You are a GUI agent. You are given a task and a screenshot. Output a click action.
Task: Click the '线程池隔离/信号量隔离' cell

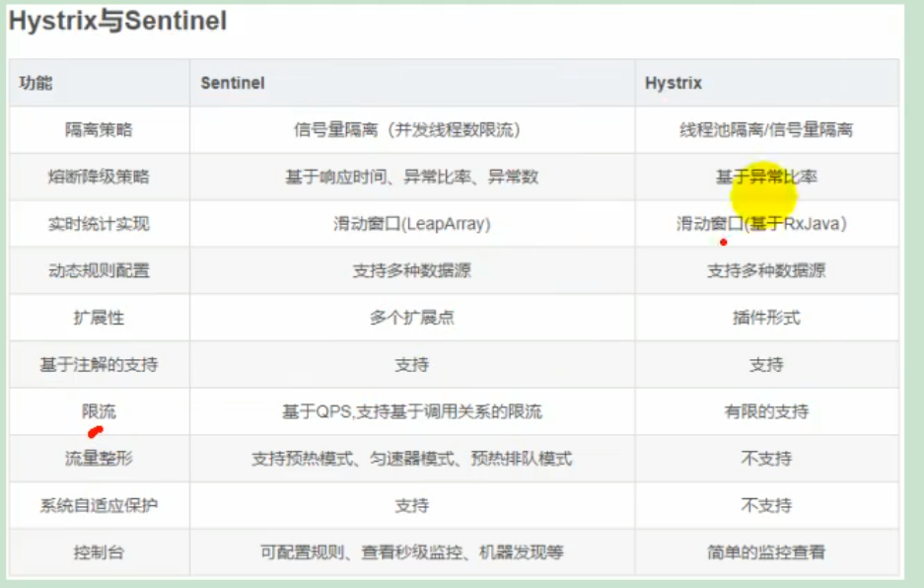tap(766, 130)
